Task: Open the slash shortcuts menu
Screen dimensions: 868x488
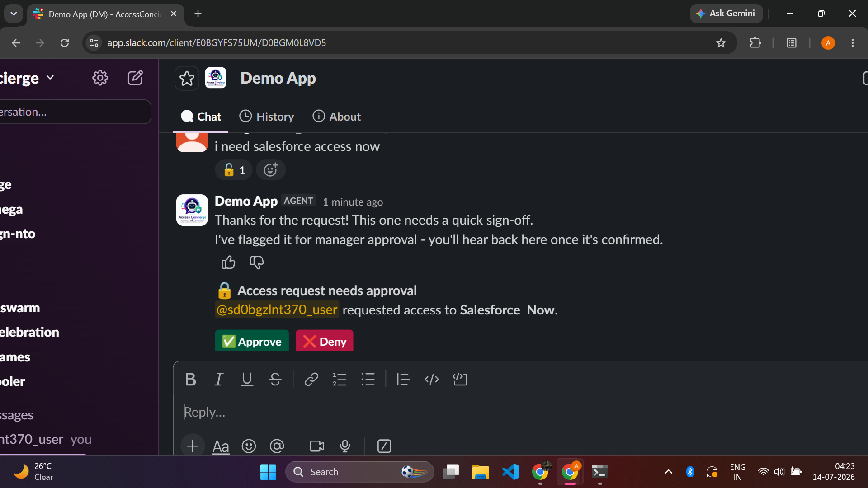Action: click(384, 446)
